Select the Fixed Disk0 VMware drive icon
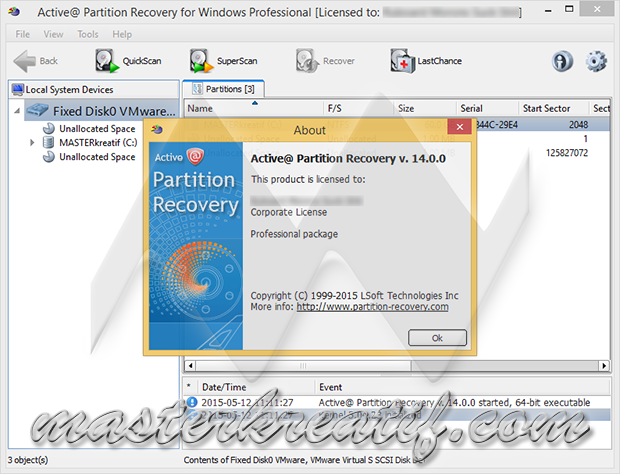 tap(38, 110)
